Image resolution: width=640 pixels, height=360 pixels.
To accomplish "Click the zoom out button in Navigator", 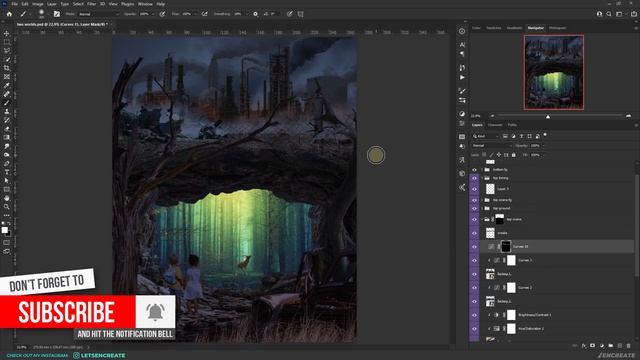I will [492, 116].
